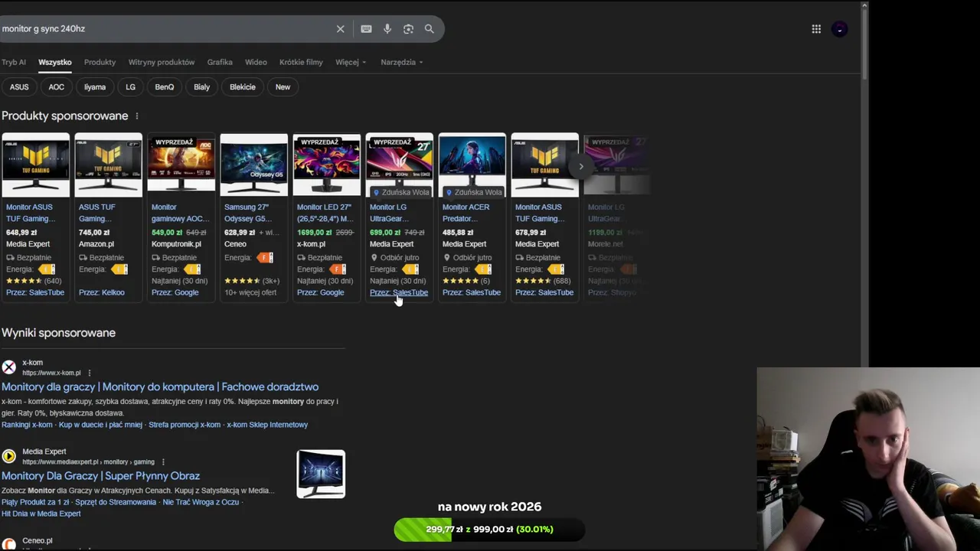Open the Google apps grid icon
The height and width of the screenshot is (551, 980).
coord(816,29)
